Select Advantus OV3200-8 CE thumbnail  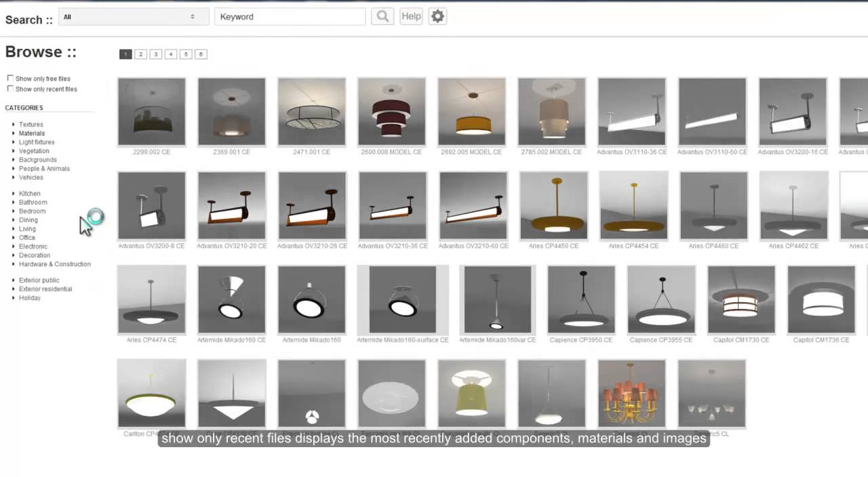(151, 205)
